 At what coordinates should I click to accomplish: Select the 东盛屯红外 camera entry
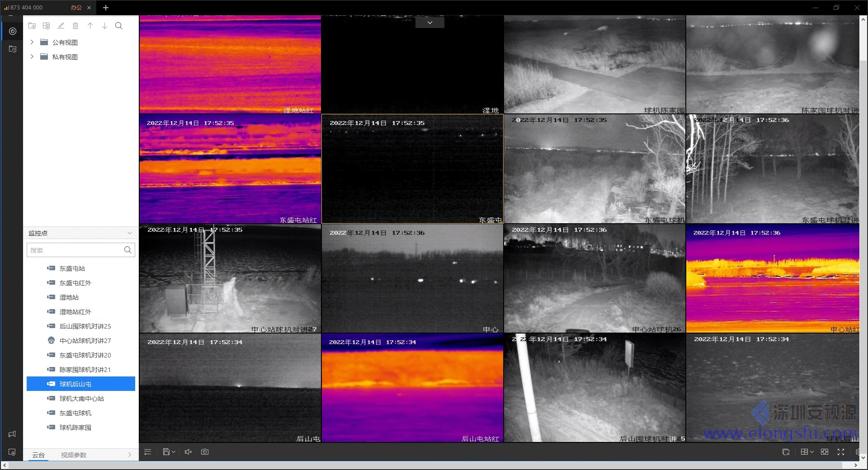tap(75, 283)
